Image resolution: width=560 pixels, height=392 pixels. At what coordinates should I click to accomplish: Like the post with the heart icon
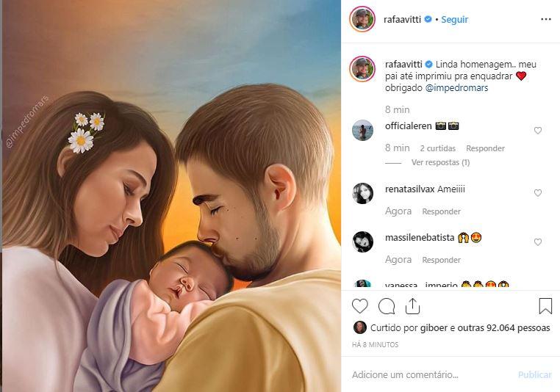(359, 306)
